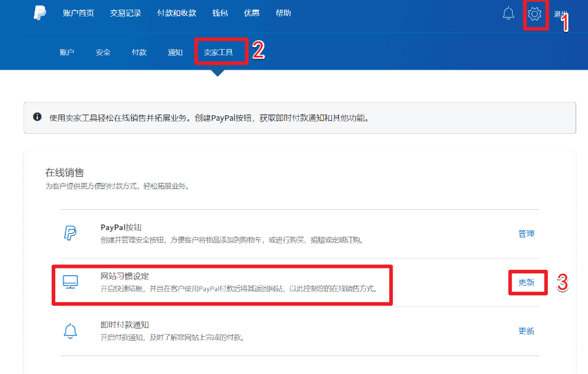The height and width of the screenshot is (374, 588).
Task: Open 帮助 in top navigation
Action: coord(283,13)
